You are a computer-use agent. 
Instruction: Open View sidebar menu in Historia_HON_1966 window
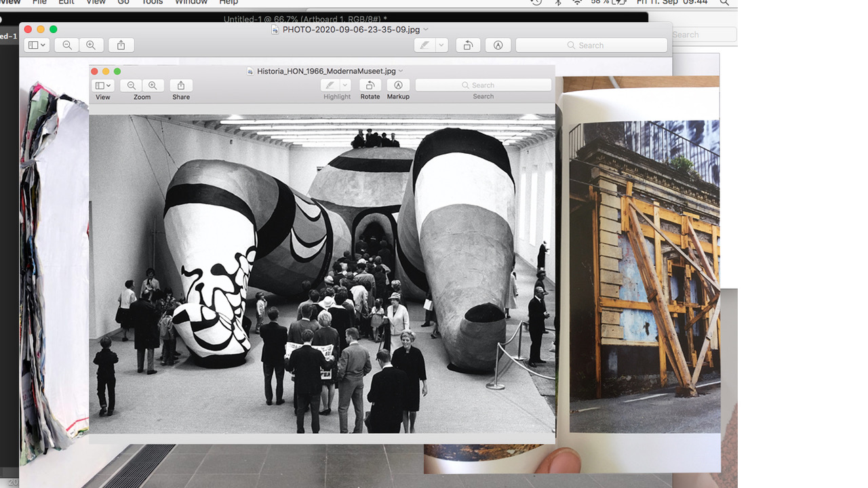point(103,85)
